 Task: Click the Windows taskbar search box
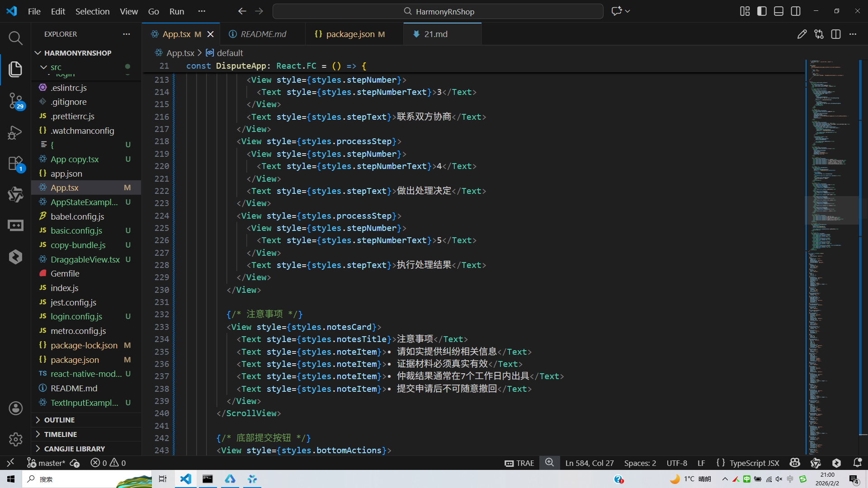click(x=86, y=479)
